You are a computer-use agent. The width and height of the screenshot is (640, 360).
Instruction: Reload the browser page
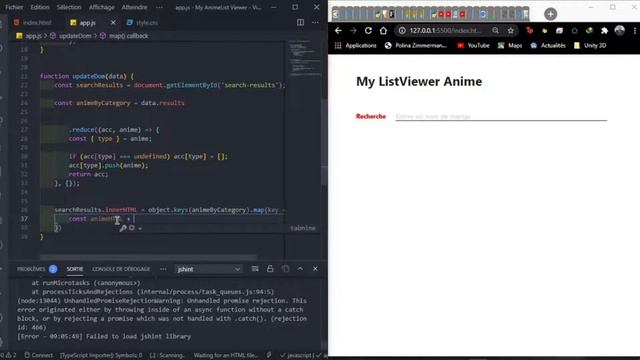[x=368, y=31]
